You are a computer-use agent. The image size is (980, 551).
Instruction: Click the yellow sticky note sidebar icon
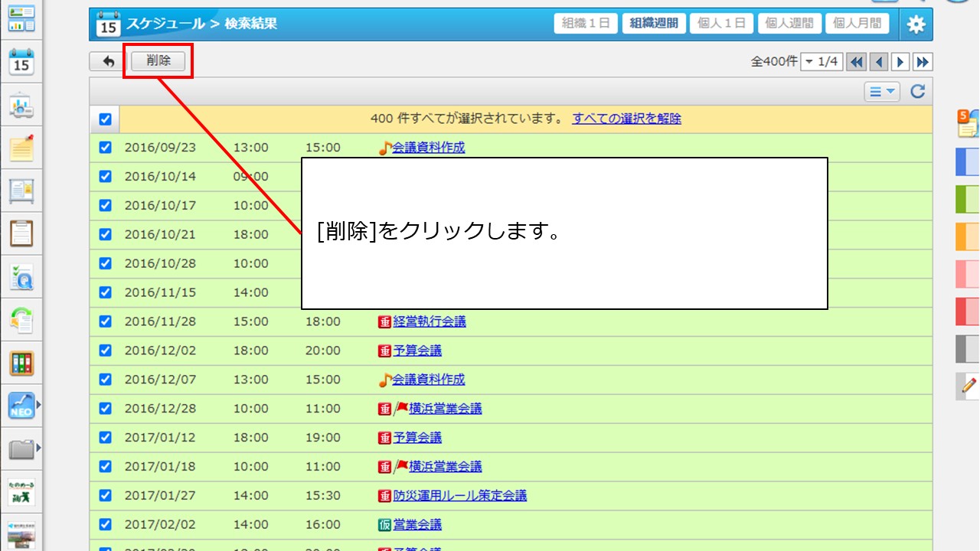click(x=21, y=148)
